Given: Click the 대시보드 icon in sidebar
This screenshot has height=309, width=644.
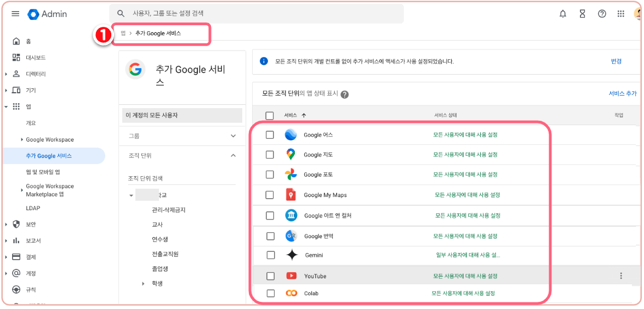Looking at the screenshot, I should click(x=16, y=58).
